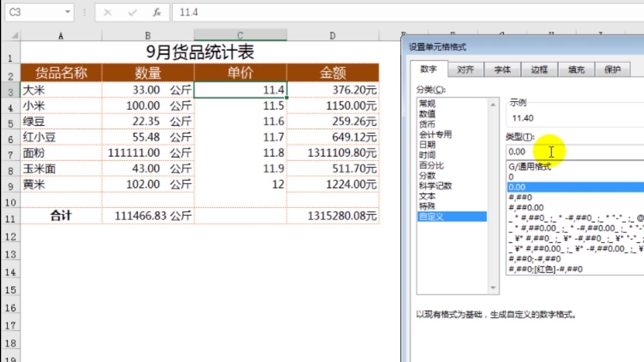Switch to the 字体 tab
Screen dimensions: 644x362
pos(502,69)
